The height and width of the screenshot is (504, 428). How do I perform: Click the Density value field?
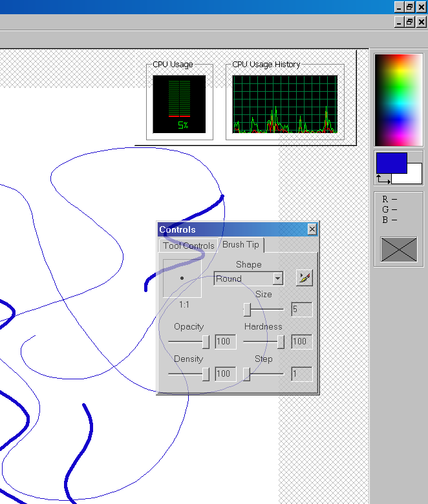pyautogui.click(x=226, y=374)
